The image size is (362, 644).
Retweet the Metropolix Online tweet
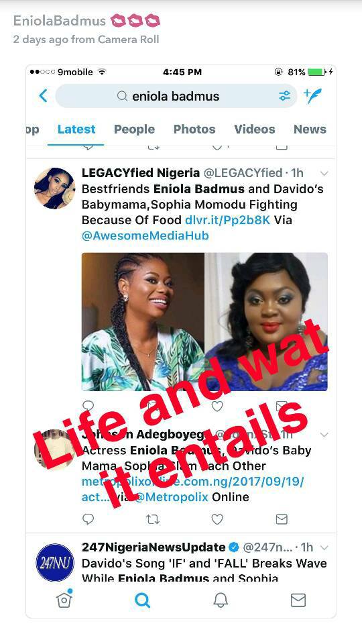(x=153, y=519)
